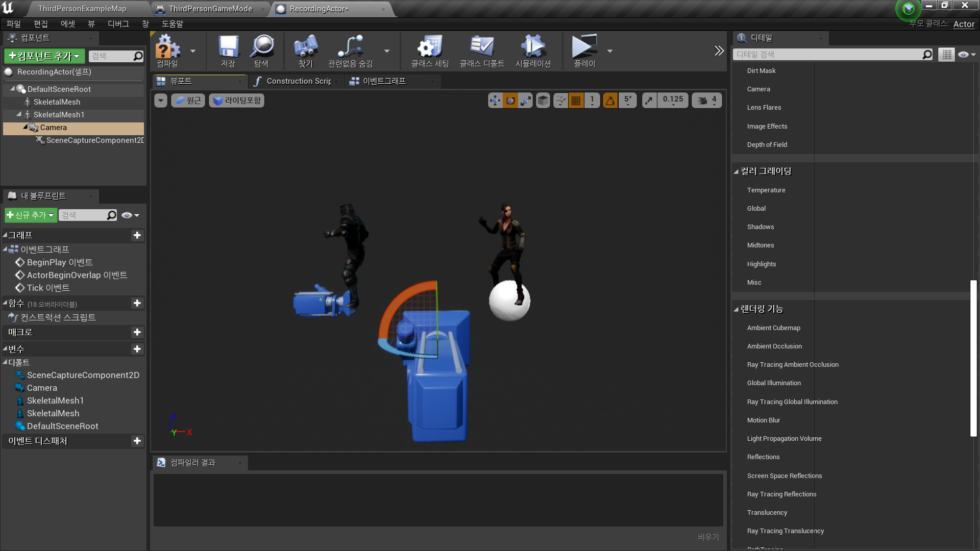Click the Class Defaults (클래스 디폴트) icon
The width and height of the screenshot is (980, 551).
point(482,51)
